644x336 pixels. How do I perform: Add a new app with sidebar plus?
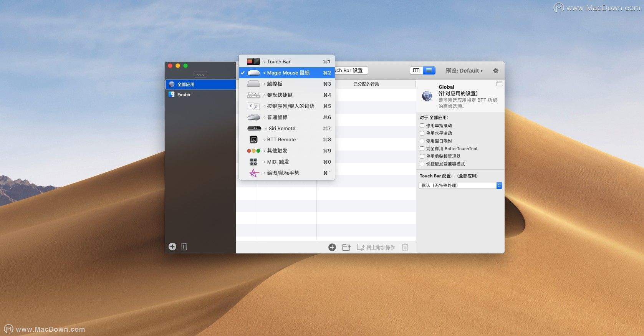coord(172,247)
